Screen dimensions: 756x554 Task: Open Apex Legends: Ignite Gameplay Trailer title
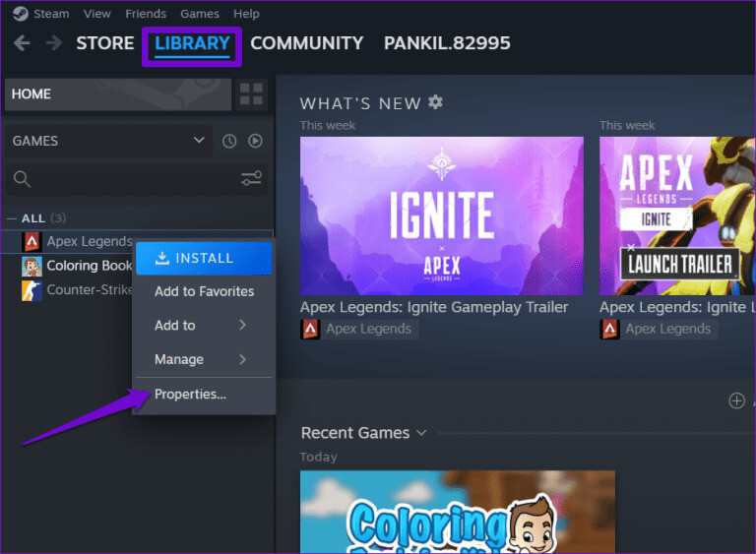pos(434,307)
